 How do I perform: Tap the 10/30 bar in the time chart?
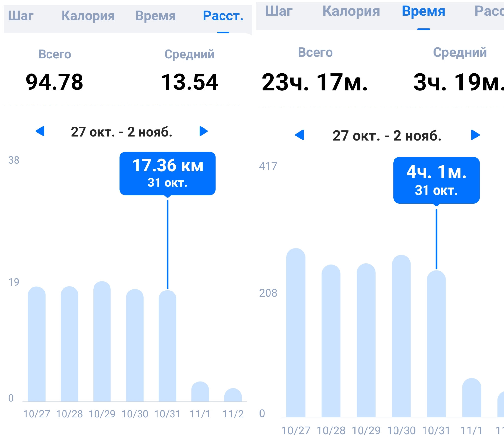[401, 336]
